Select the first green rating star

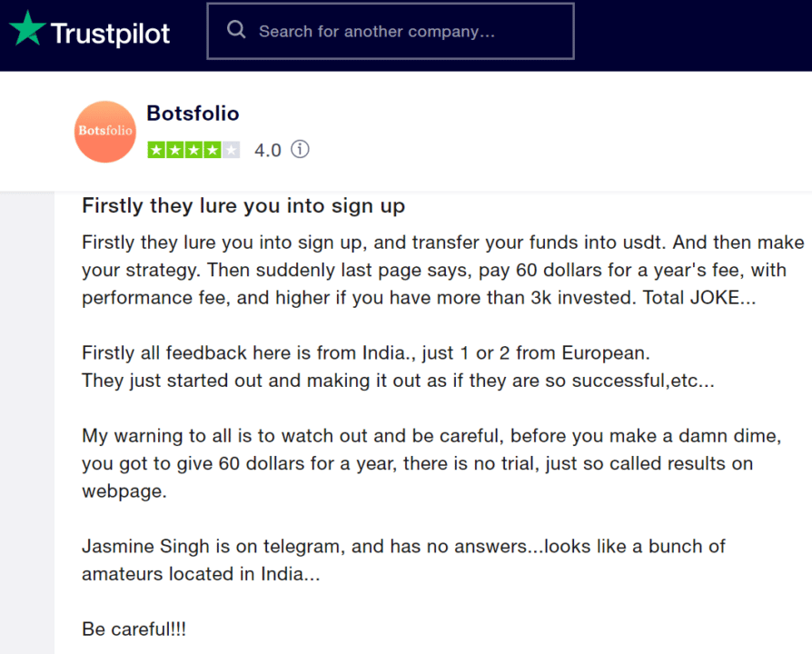click(x=156, y=150)
